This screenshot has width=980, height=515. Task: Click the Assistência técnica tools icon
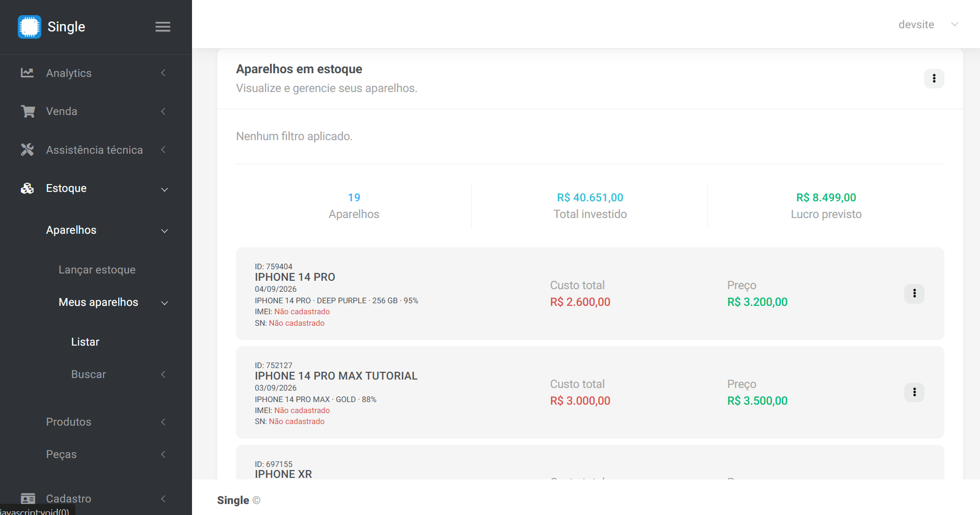coord(27,150)
